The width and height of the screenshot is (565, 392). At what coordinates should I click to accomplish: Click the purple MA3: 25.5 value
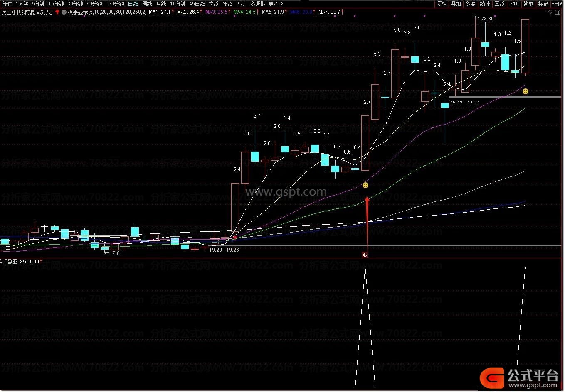pos(216,12)
